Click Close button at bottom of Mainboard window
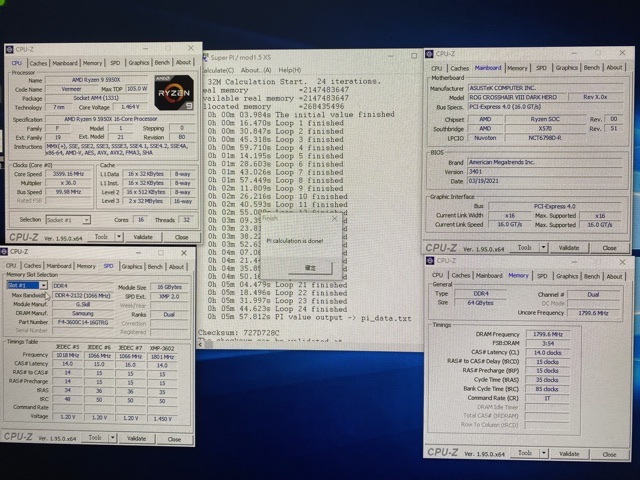This screenshot has width=640, height=480. point(609,248)
